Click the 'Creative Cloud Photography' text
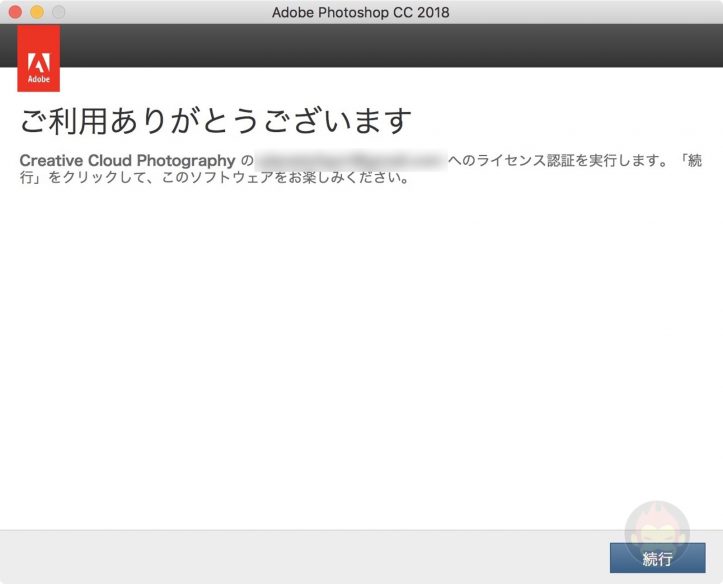Viewport: 723px width, 584px height. coord(127,160)
